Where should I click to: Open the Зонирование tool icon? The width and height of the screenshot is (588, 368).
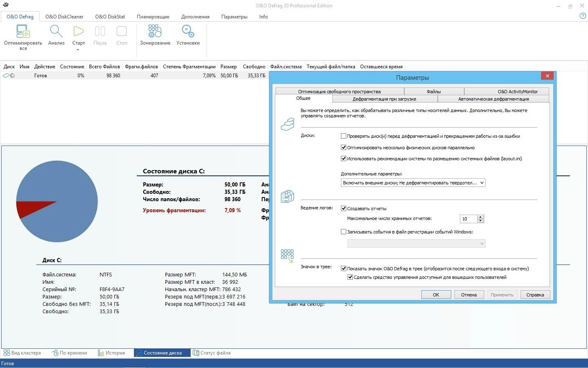155,31
